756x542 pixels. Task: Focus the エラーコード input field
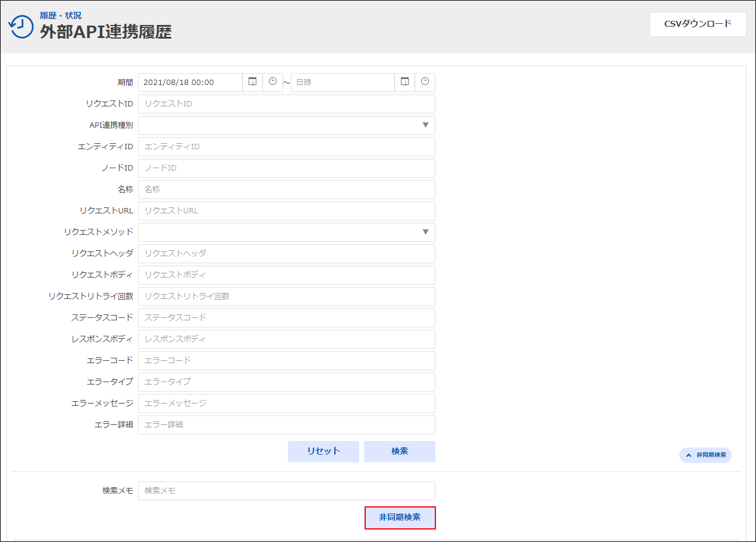click(287, 361)
